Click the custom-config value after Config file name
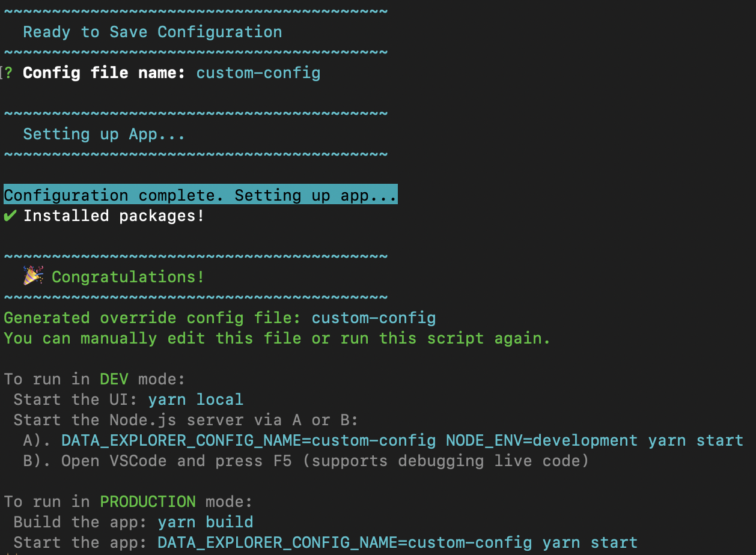 point(258,73)
